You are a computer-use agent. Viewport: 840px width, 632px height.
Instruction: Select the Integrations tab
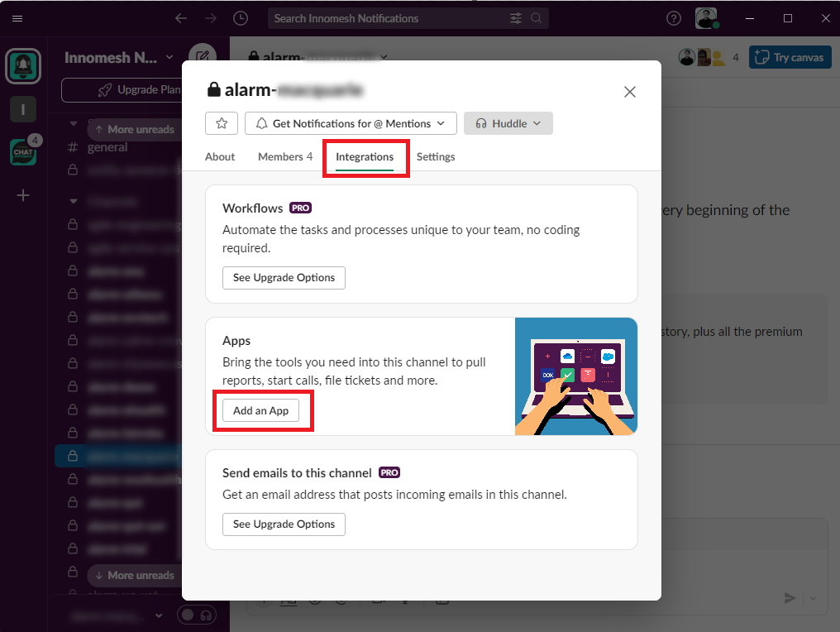(x=365, y=156)
